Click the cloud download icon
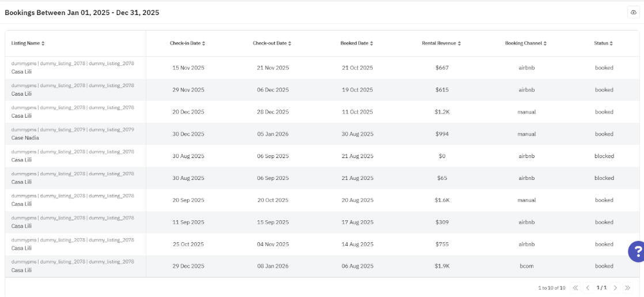The image size is (644, 297). (634, 12)
